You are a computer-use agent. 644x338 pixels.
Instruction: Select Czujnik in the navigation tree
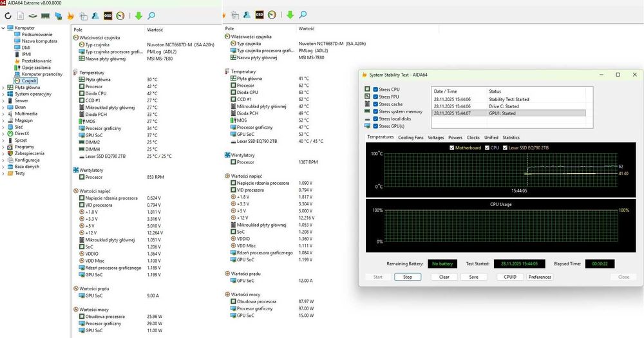pyautogui.click(x=29, y=80)
